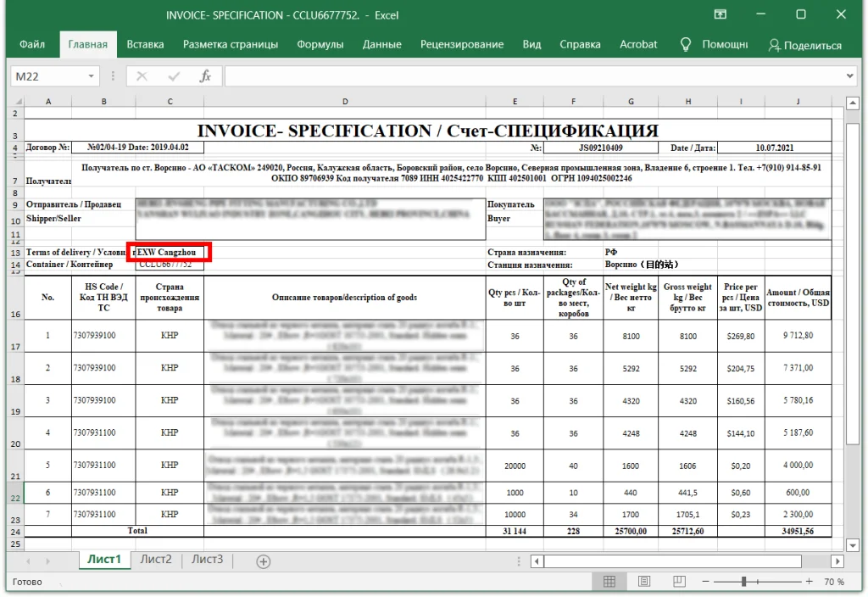Click next sheet navigation arrow
This screenshot has width=868, height=597.
49,561
